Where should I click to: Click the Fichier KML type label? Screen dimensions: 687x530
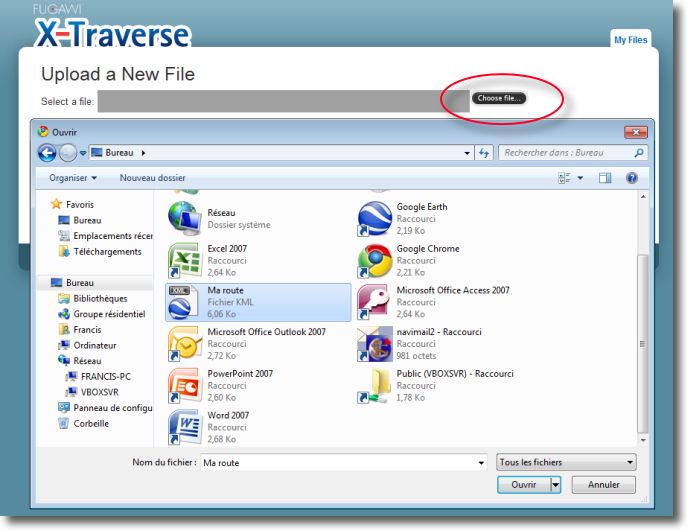tap(230, 302)
